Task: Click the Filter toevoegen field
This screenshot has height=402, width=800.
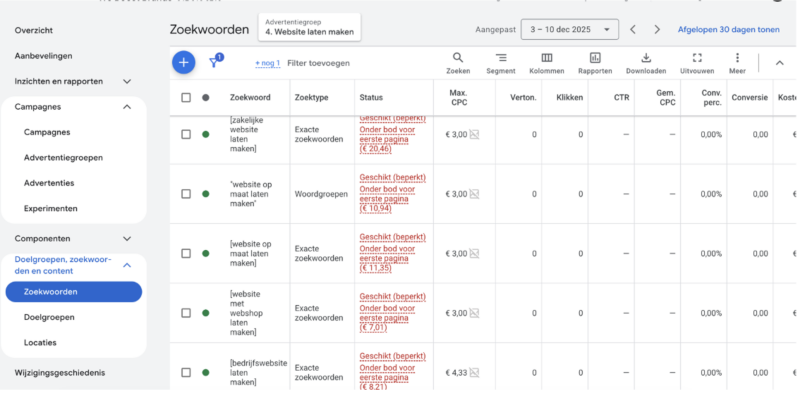Action: coord(318,63)
